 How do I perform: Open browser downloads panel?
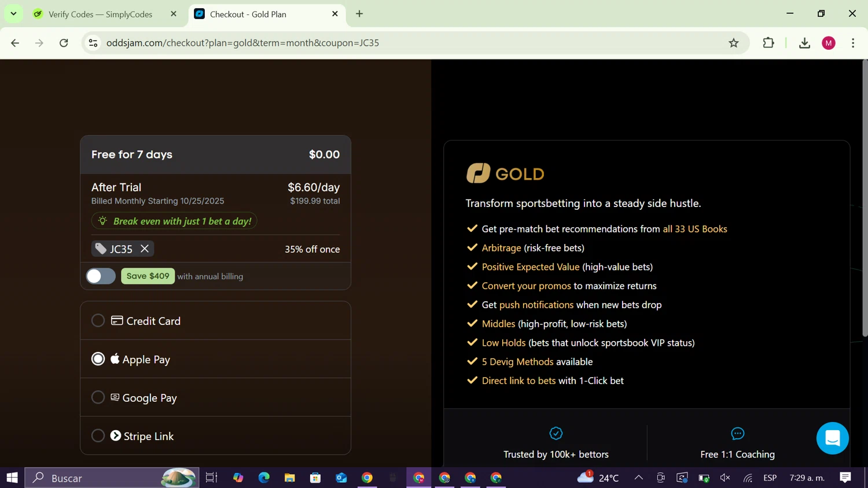(x=804, y=43)
